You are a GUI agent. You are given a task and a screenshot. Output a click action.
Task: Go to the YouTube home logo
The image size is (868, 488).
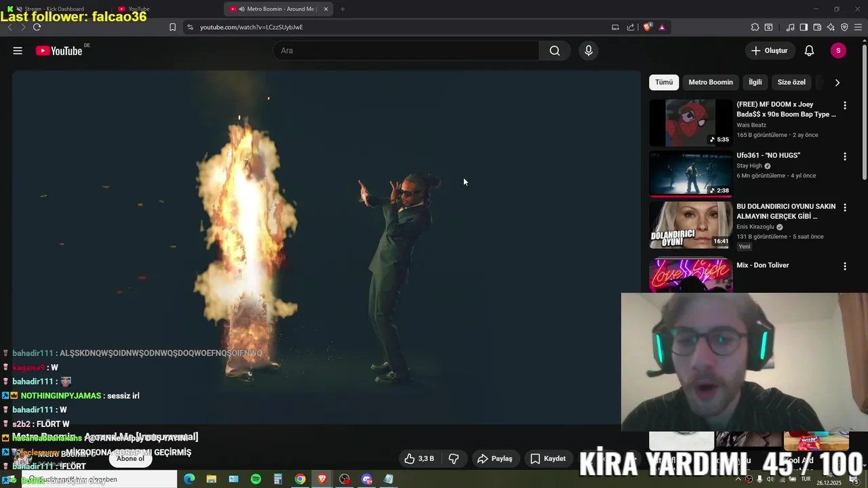coord(60,51)
